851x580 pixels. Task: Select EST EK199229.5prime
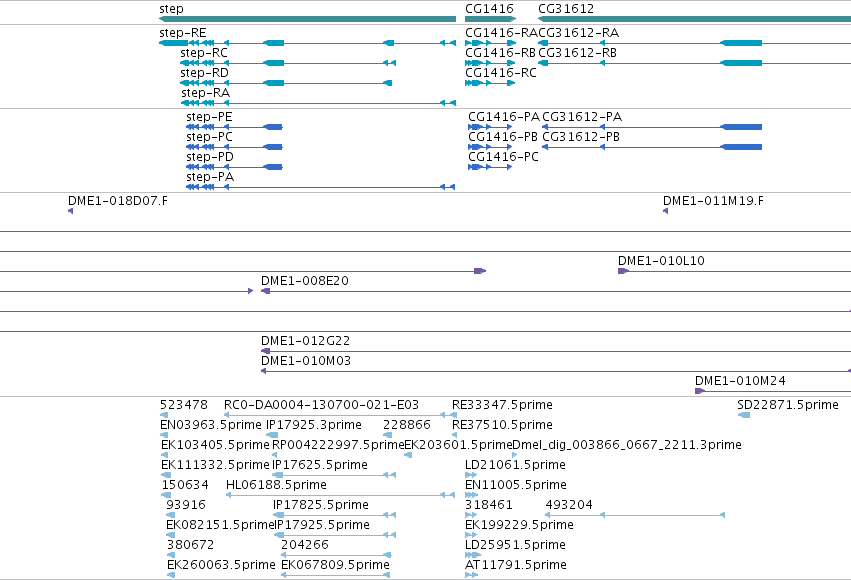click(519, 525)
